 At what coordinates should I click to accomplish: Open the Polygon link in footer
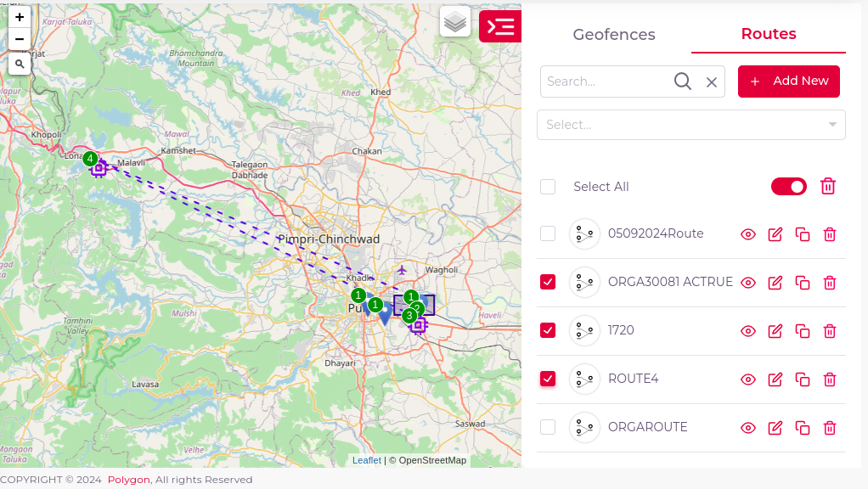click(x=128, y=480)
